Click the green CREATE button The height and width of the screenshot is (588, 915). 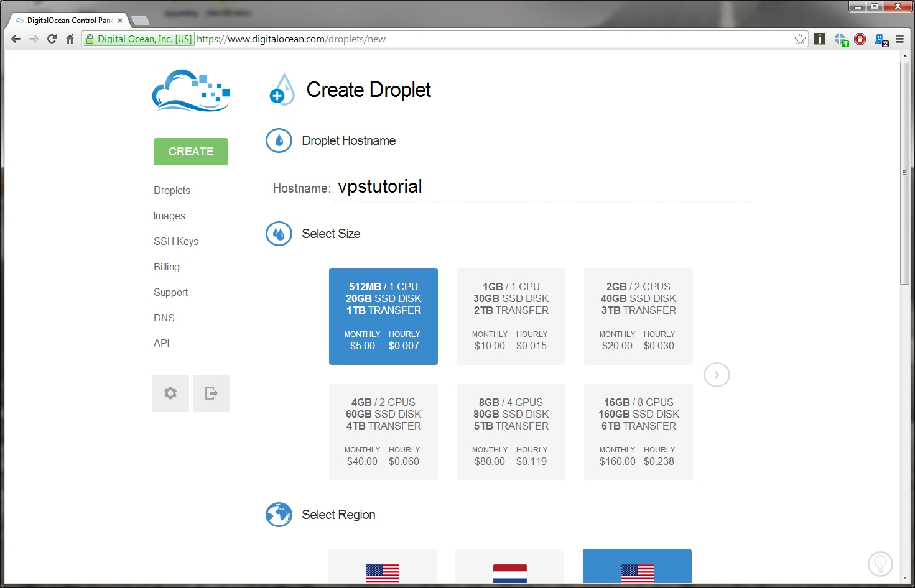[191, 152]
